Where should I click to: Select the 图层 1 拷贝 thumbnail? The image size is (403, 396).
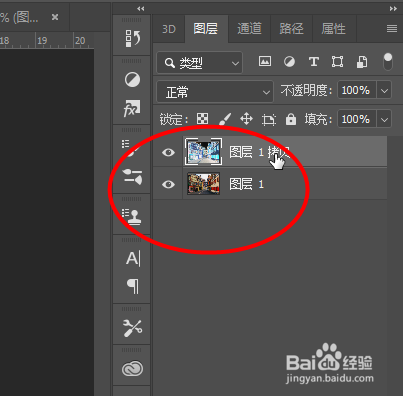(x=204, y=152)
